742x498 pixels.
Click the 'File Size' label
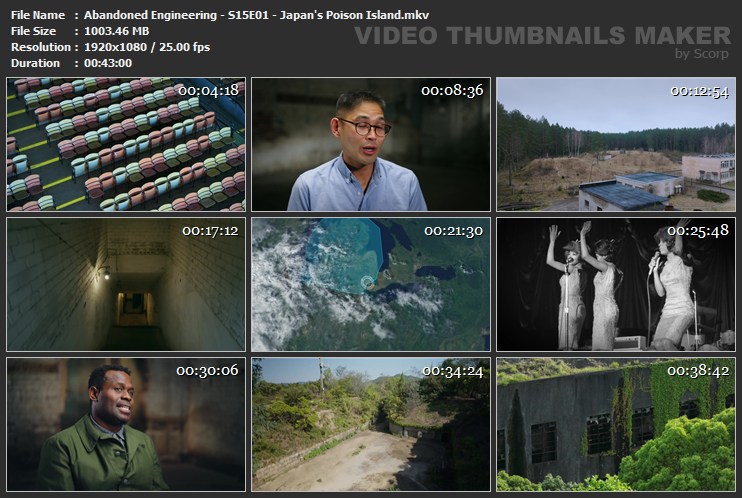pos(33,31)
